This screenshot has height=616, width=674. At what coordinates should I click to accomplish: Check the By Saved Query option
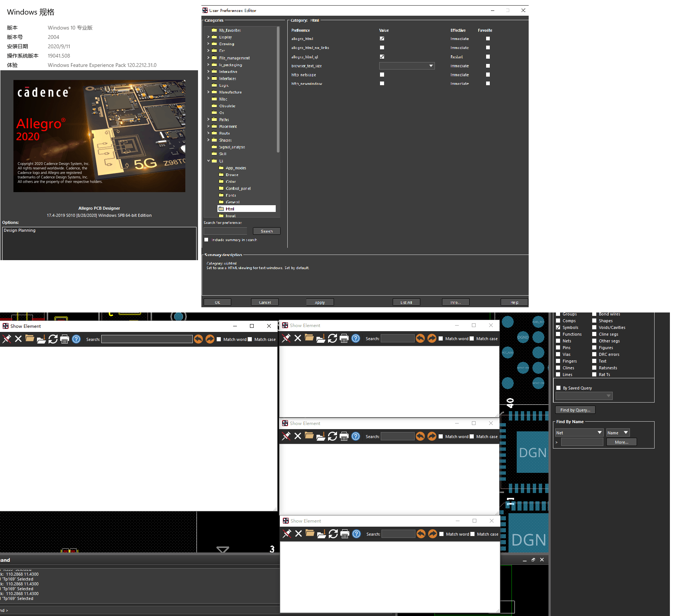pyautogui.click(x=559, y=388)
